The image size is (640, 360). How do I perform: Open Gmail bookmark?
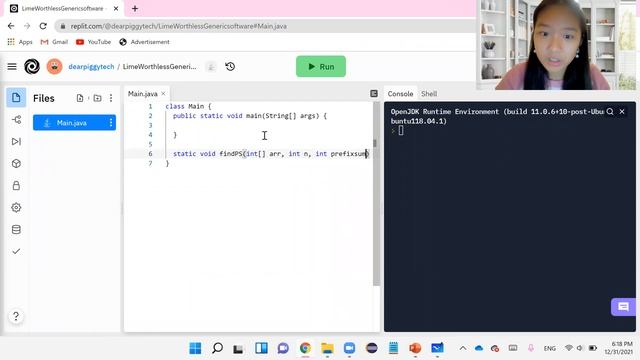coord(54,42)
